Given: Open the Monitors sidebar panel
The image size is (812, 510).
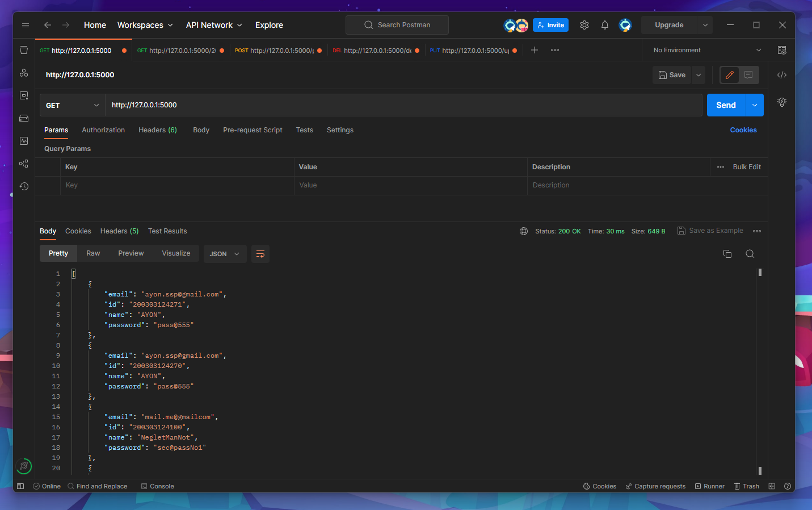Looking at the screenshot, I should click(x=24, y=141).
